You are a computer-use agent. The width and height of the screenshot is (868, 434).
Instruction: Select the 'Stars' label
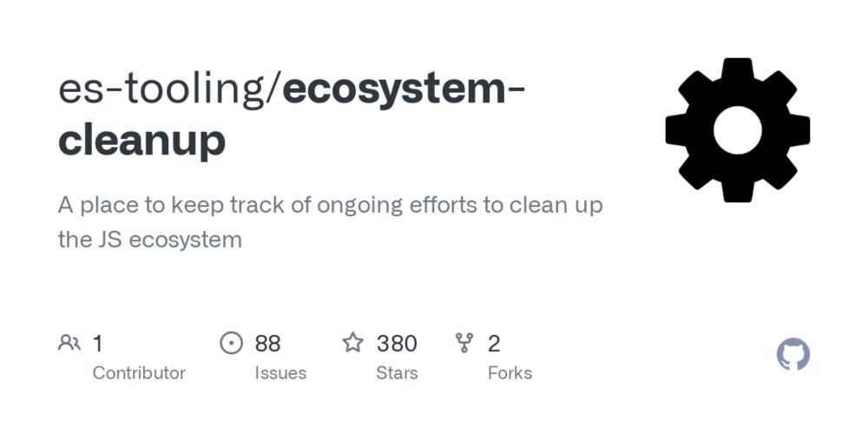click(x=397, y=373)
